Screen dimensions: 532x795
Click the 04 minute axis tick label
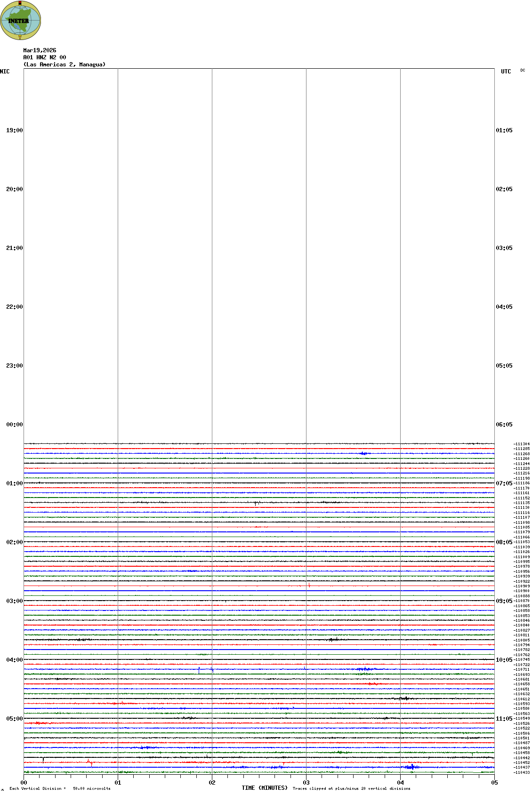pos(401,783)
